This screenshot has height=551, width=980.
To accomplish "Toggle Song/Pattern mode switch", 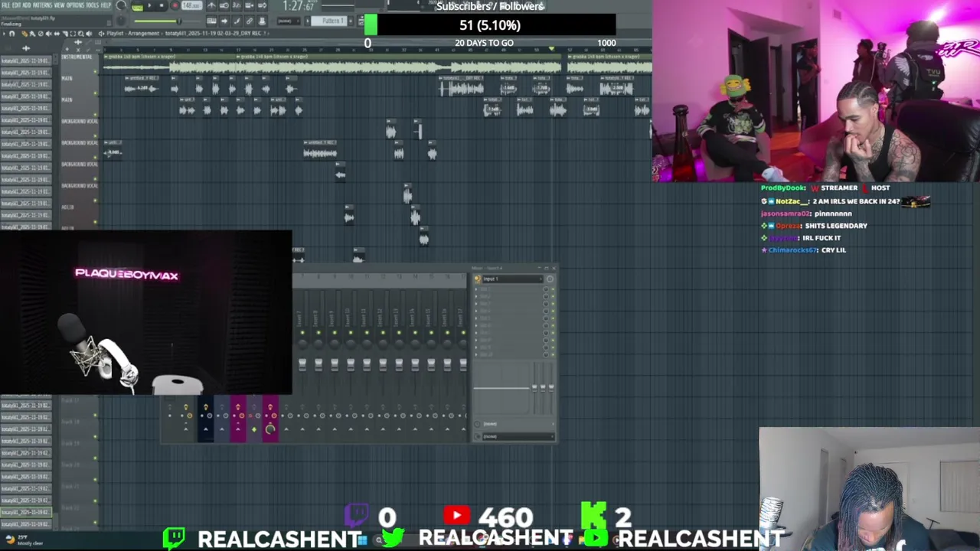I will click(x=138, y=6).
